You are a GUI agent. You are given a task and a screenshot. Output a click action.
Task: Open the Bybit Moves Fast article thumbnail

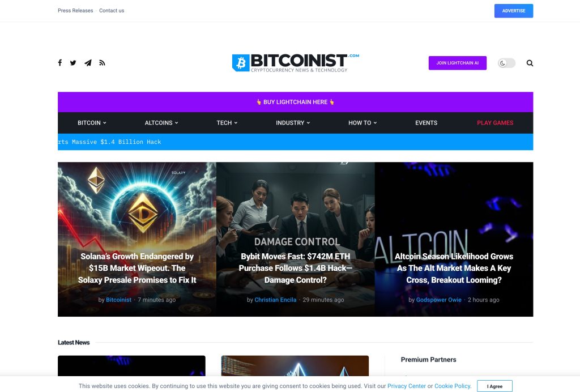(x=296, y=239)
